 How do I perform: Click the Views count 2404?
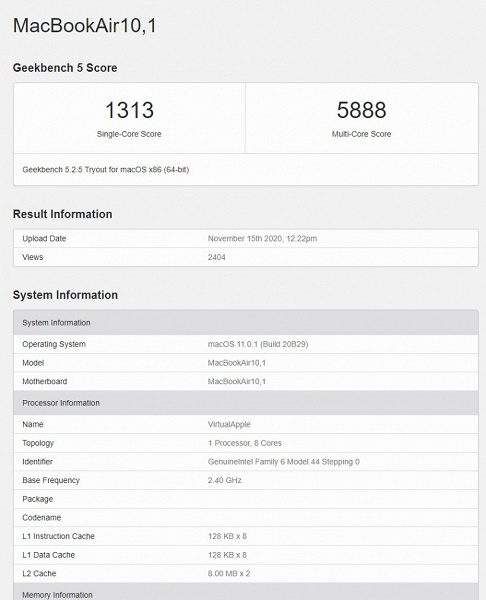click(217, 257)
